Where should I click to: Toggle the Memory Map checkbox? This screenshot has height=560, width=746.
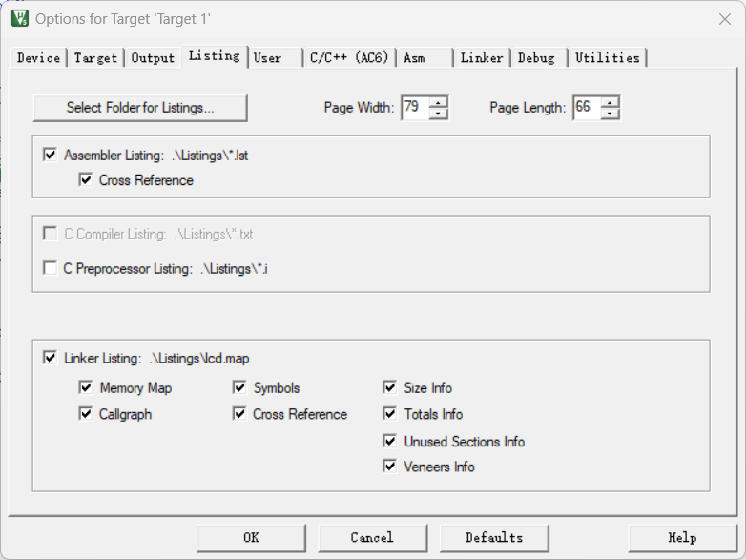(86, 388)
